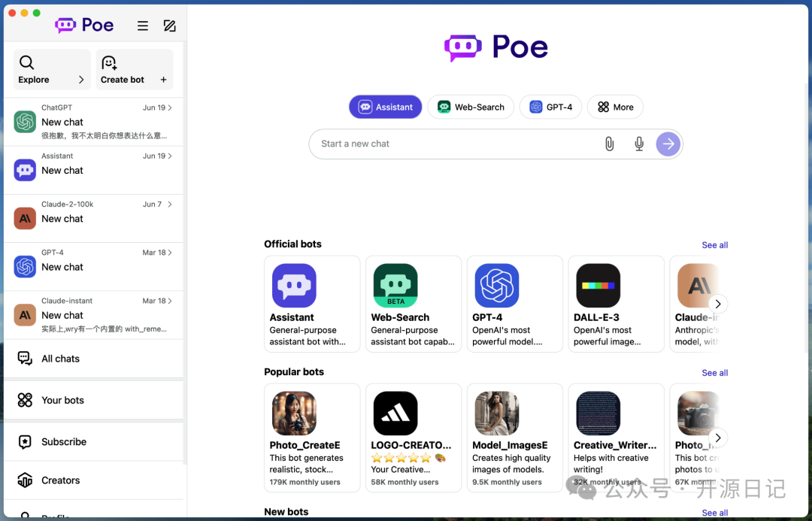
Task: Open the More bots selector
Action: 615,108
